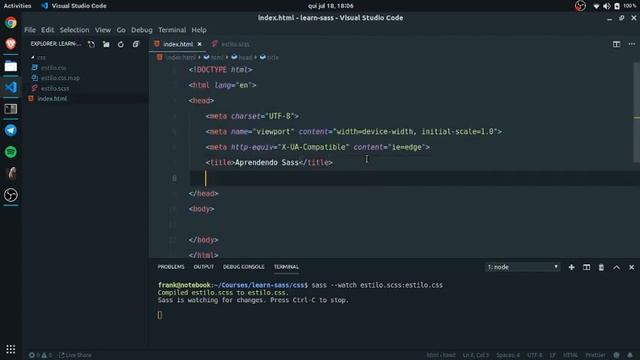Screen dimensions: 640x360
Task: Open the File menu
Action: [x=30, y=30]
